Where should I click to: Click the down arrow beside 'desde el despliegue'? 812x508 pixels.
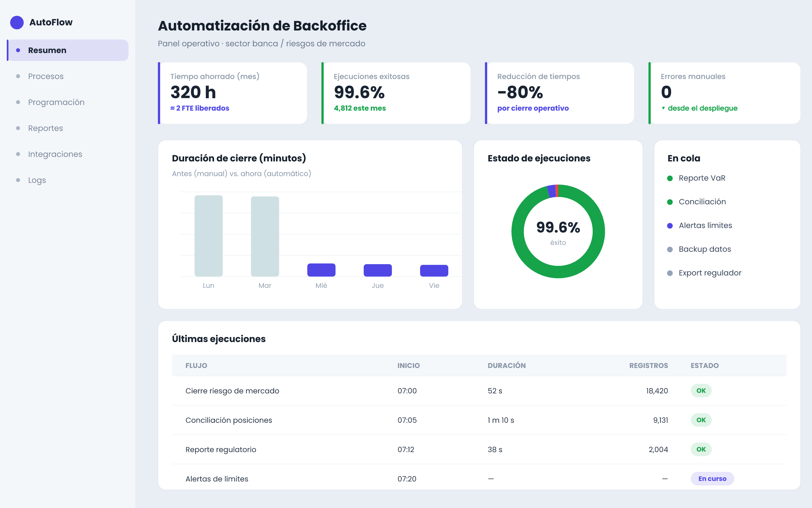tap(663, 108)
